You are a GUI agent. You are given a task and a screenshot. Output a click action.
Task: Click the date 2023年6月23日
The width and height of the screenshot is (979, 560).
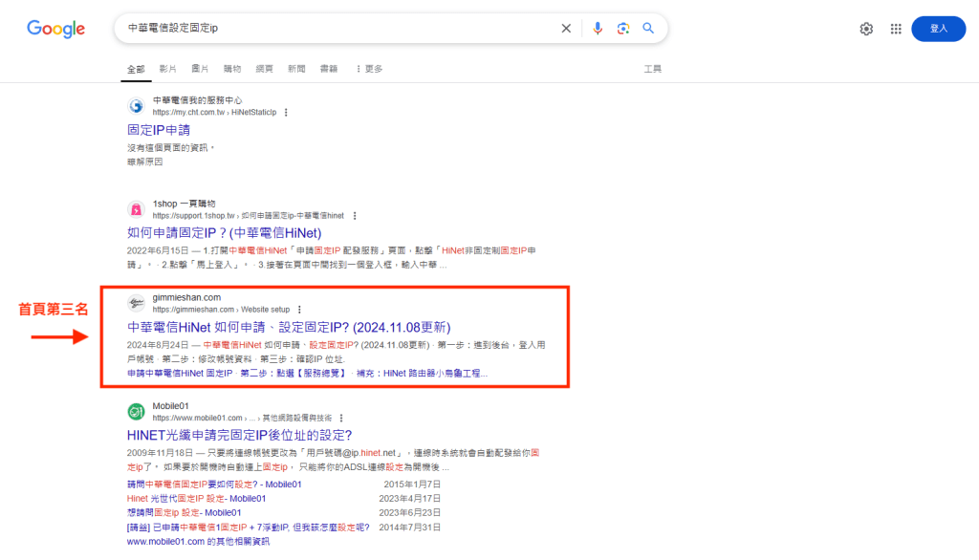[x=409, y=512]
